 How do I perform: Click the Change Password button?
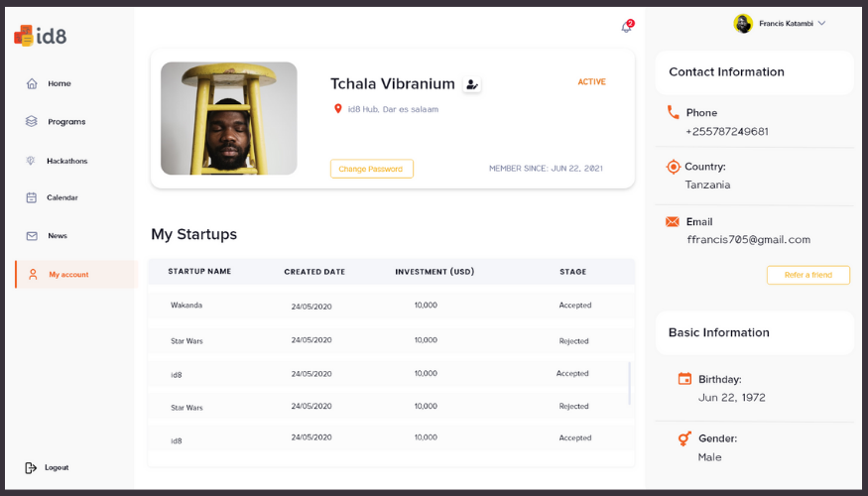372,169
